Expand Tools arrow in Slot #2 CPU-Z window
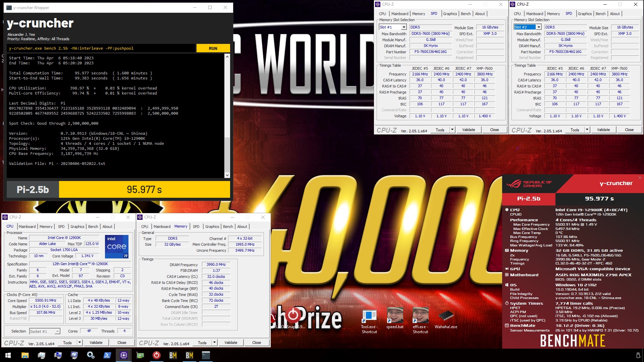Image resolution: width=644 pixels, height=362 pixels. (x=587, y=130)
